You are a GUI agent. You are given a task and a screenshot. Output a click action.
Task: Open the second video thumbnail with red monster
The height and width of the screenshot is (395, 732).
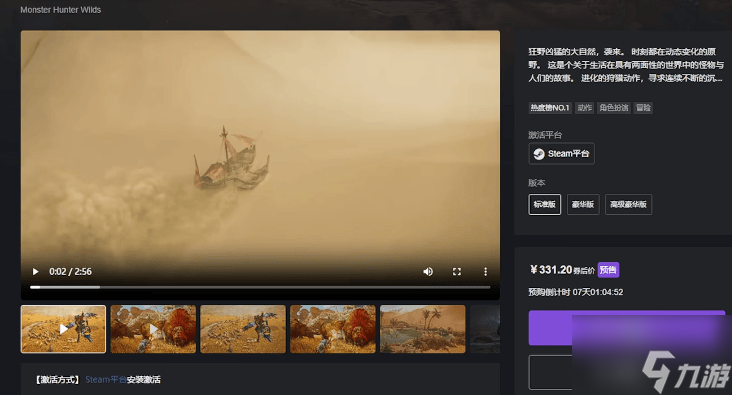tap(154, 329)
